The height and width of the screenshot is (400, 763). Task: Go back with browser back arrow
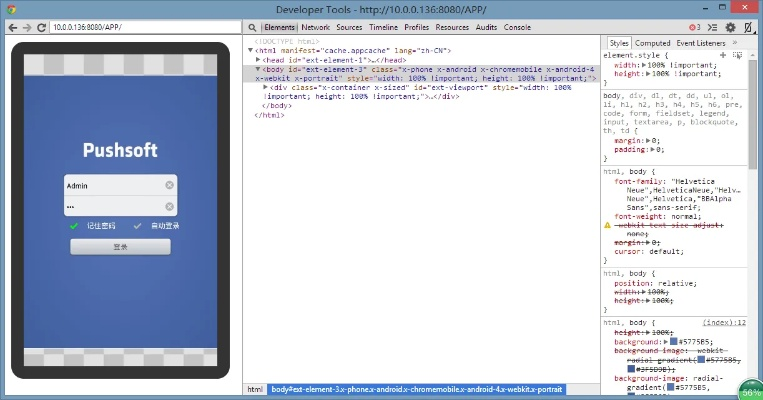pyautogui.click(x=11, y=27)
